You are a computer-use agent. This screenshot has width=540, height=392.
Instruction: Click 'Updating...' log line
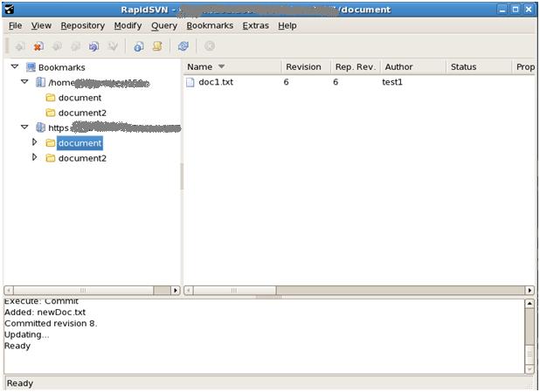pyautogui.click(x=26, y=334)
